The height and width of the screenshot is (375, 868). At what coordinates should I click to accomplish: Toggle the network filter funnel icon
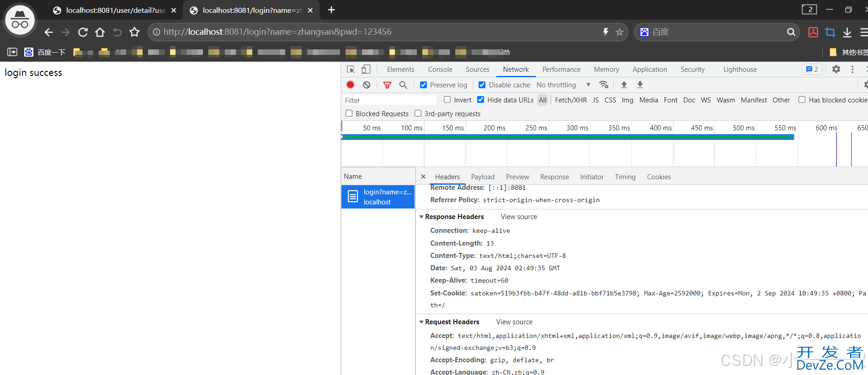[x=387, y=85]
